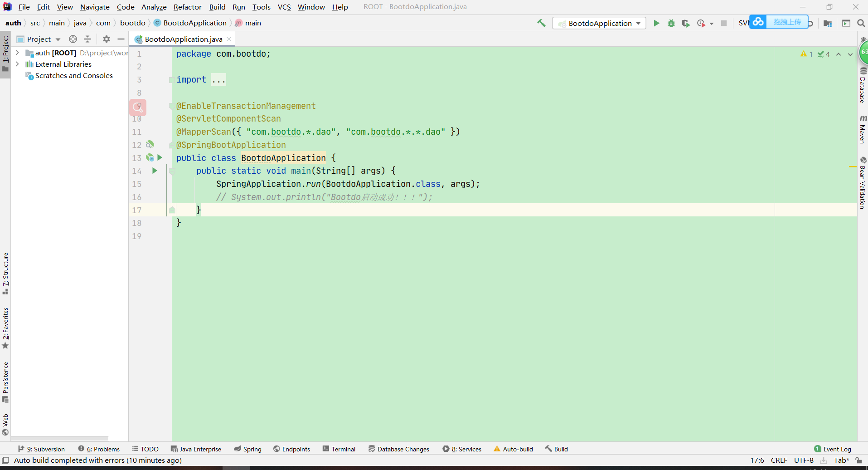Image resolution: width=868 pixels, height=470 pixels.
Task: Click the Build Project hammer icon
Action: click(541, 23)
